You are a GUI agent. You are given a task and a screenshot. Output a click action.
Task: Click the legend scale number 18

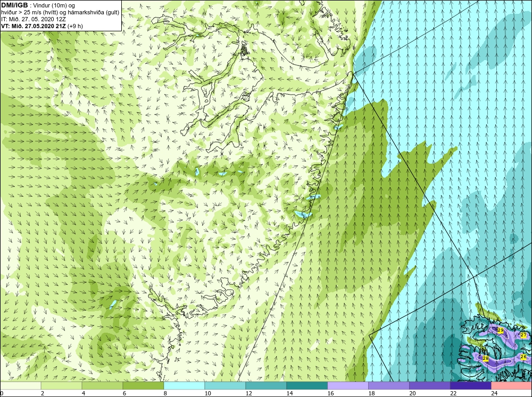click(371, 393)
